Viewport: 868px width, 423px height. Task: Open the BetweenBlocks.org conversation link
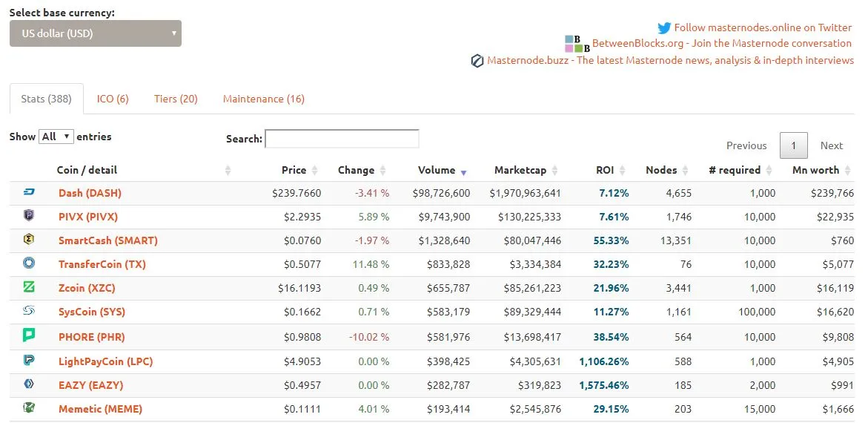(x=722, y=43)
